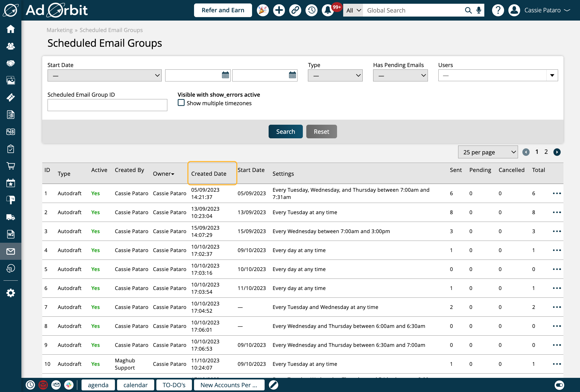
Task: Open the Home dashboard icon
Action: (x=11, y=29)
